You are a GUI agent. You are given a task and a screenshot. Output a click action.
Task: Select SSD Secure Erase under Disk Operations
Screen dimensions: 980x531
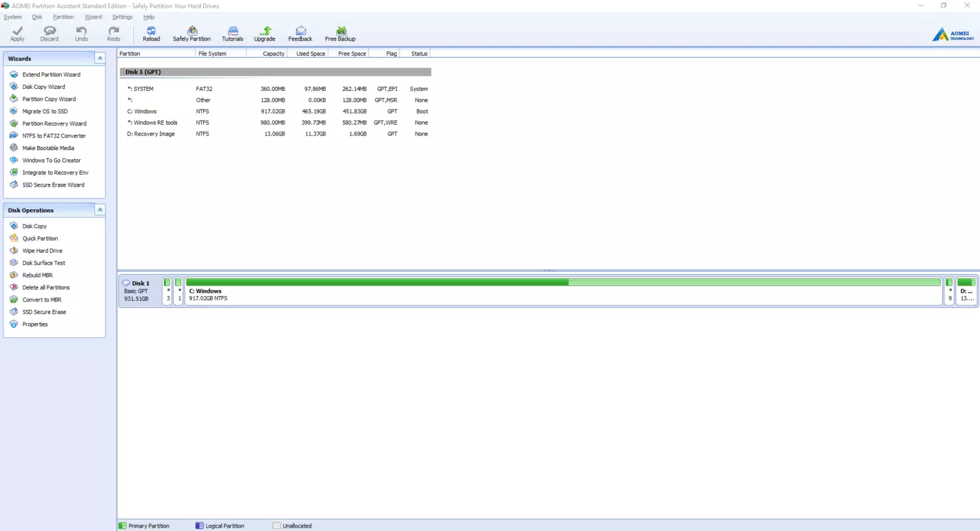(44, 312)
